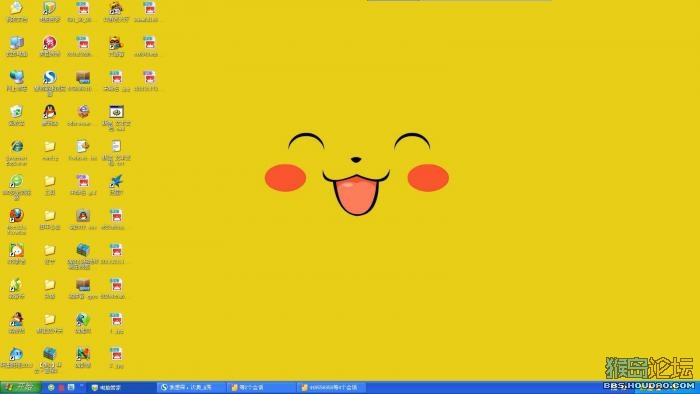Open the blue smiling round face shortcut

[x=17, y=354]
